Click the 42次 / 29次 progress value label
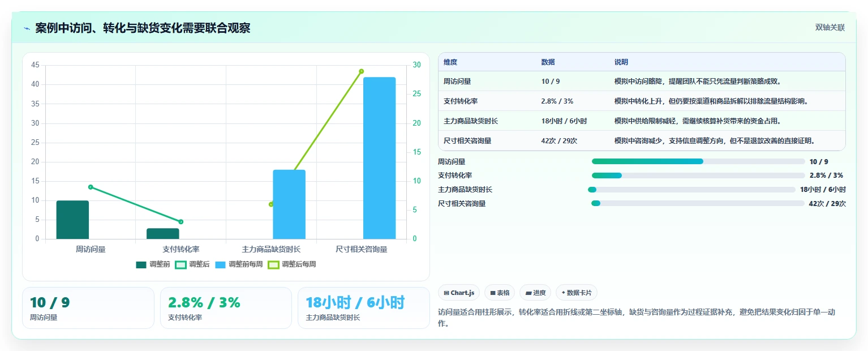This screenshot has height=351, width=868. pyautogui.click(x=827, y=204)
